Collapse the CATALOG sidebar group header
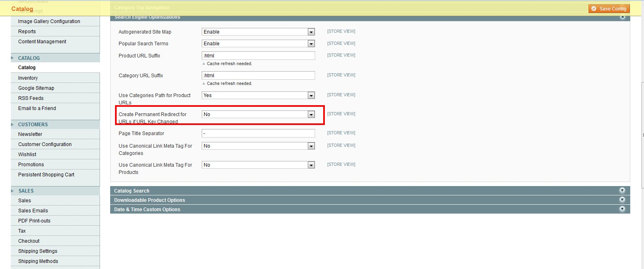The height and width of the screenshot is (269, 644). 55,58
